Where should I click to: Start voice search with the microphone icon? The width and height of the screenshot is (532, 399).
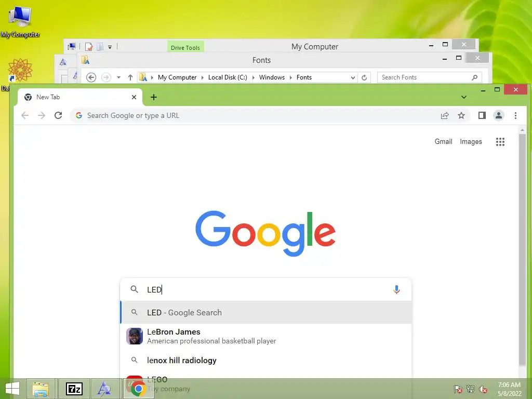pyautogui.click(x=396, y=289)
